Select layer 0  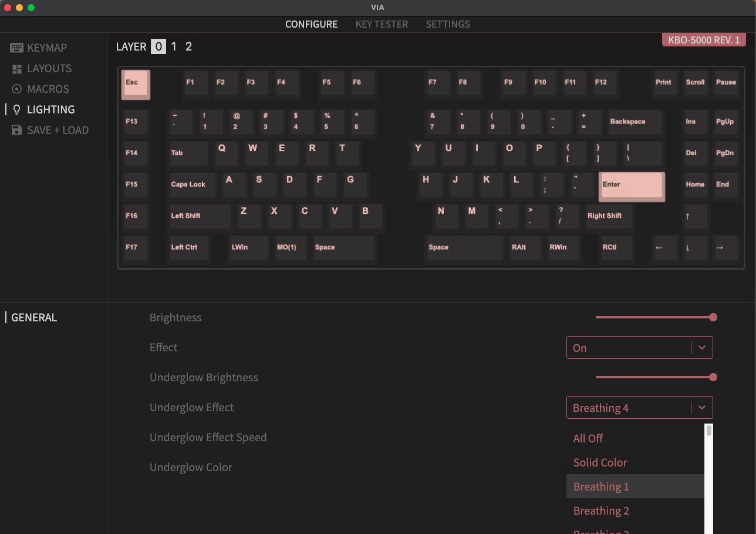pos(158,46)
